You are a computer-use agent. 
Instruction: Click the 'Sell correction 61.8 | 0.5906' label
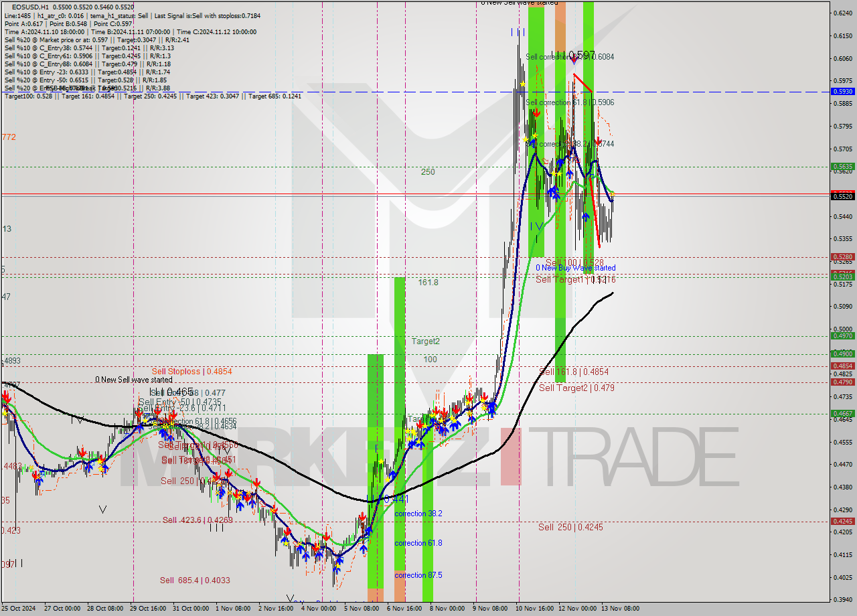pos(570,102)
